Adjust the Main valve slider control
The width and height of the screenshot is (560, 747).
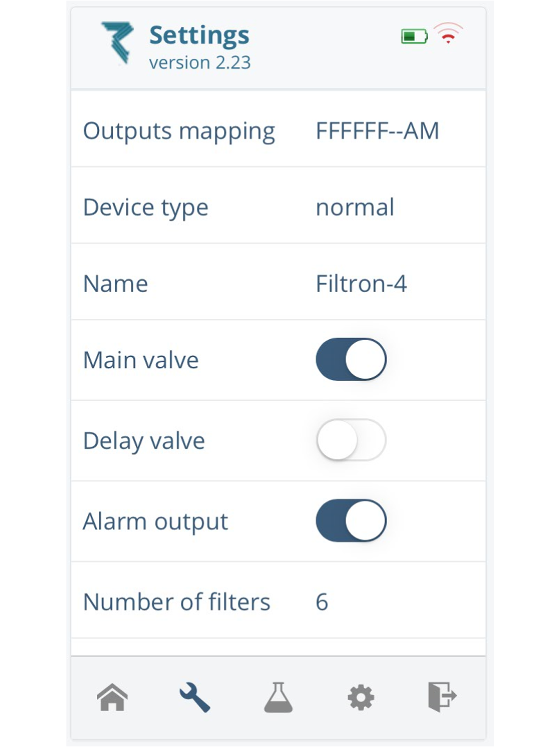(351, 359)
